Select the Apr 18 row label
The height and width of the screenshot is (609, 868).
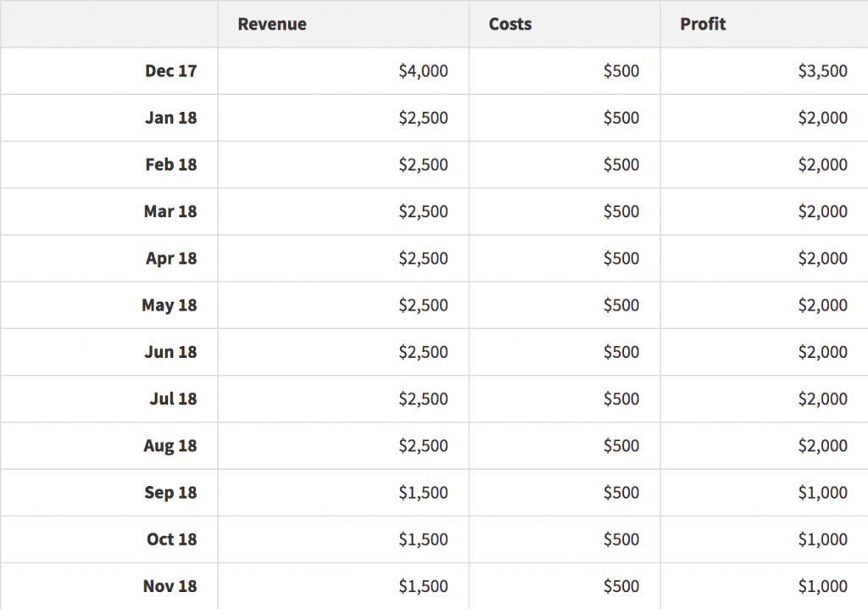171,258
